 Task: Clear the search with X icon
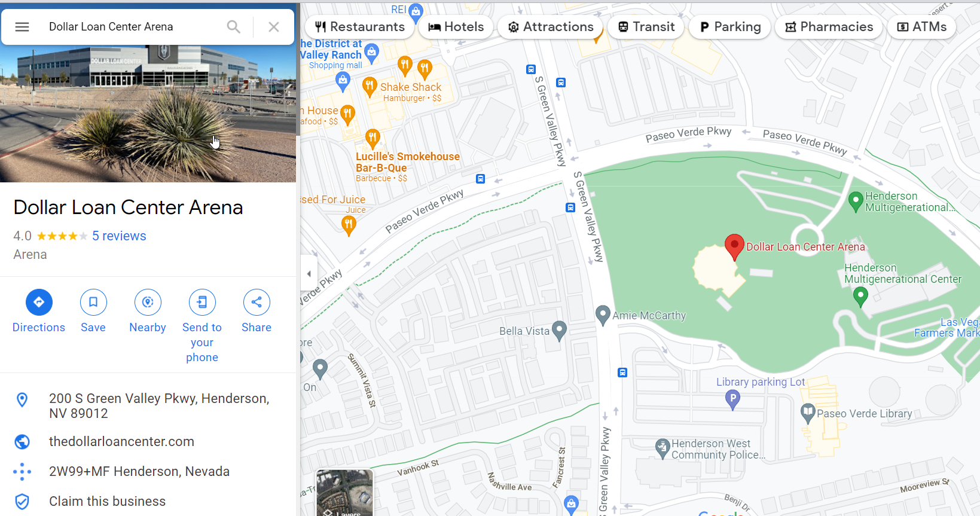tap(274, 27)
